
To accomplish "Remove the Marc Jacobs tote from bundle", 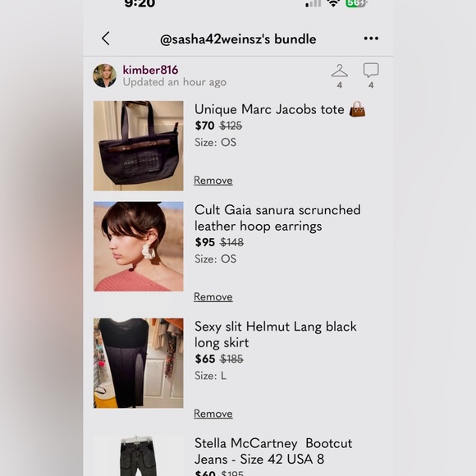I will point(213,181).
